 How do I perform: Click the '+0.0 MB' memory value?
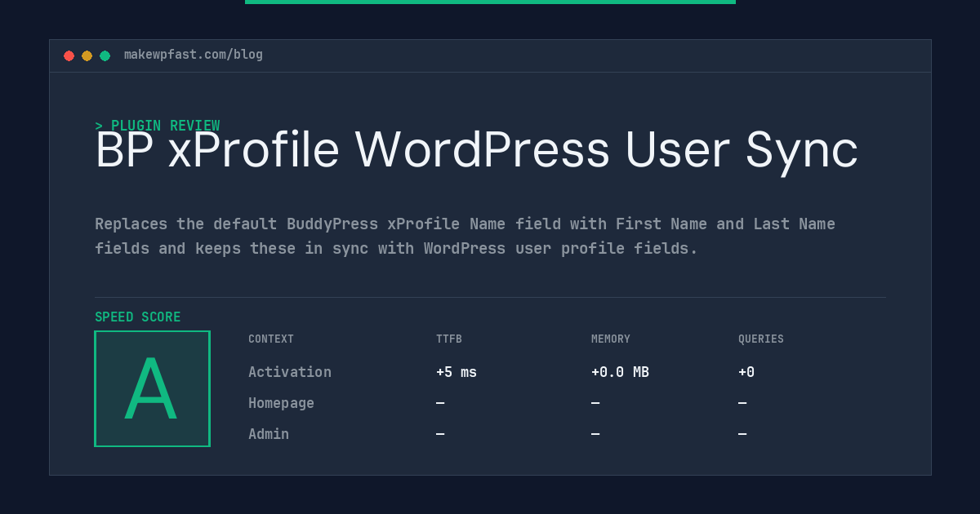[620, 372]
